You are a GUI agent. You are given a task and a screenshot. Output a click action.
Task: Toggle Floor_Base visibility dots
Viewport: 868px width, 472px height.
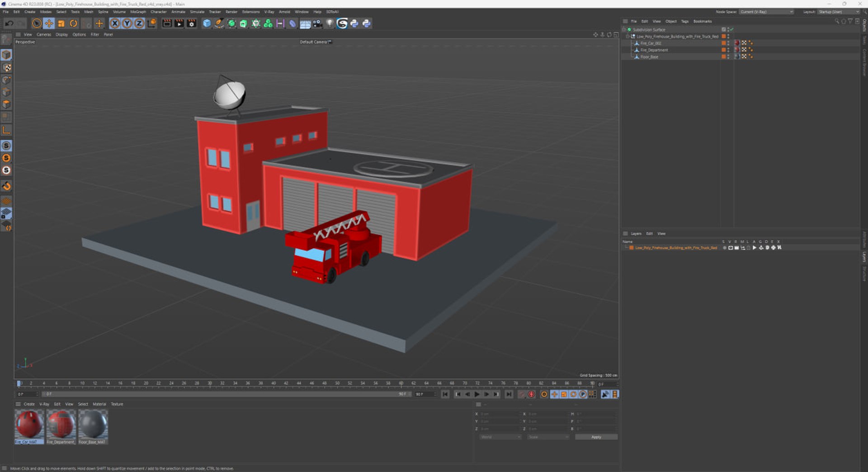tap(728, 57)
